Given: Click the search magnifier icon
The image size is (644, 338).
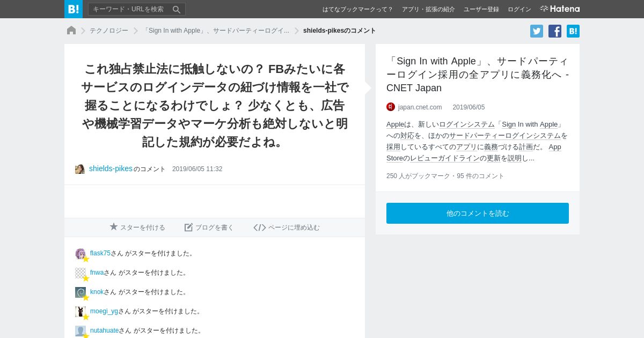Looking at the screenshot, I should click(177, 9).
